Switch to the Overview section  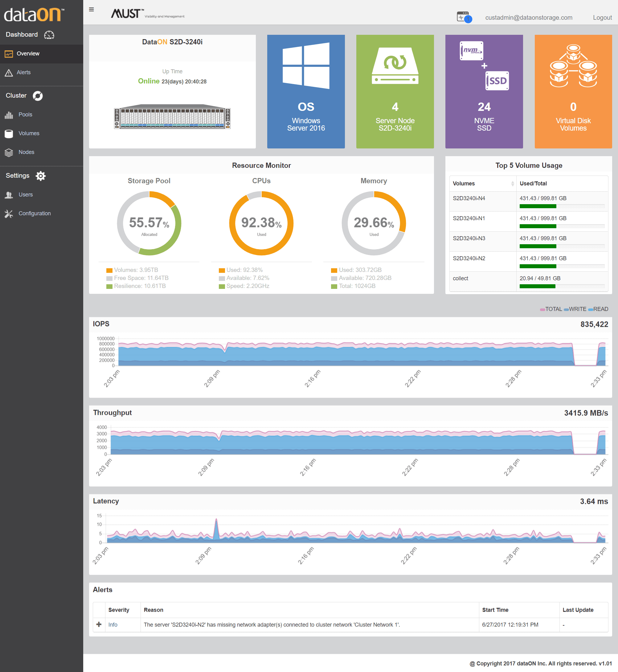[28, 54]
